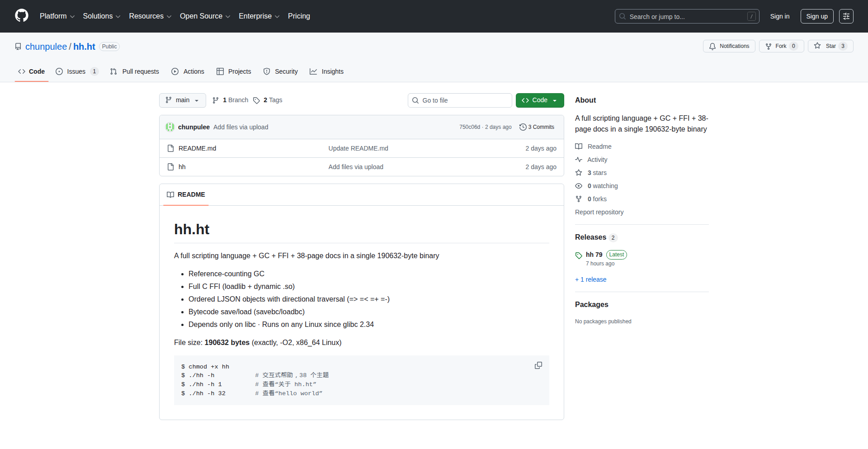
Task: Click the Go to file input
Action: (x=460, y=100)
